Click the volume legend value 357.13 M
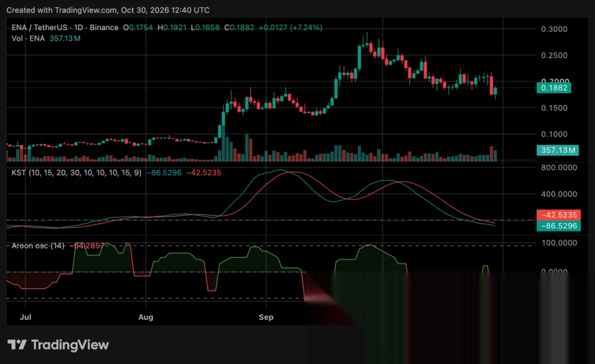Image resolution: width=595 pixels, height=364 pixels. pyautogui.click(x=65, y=38)
